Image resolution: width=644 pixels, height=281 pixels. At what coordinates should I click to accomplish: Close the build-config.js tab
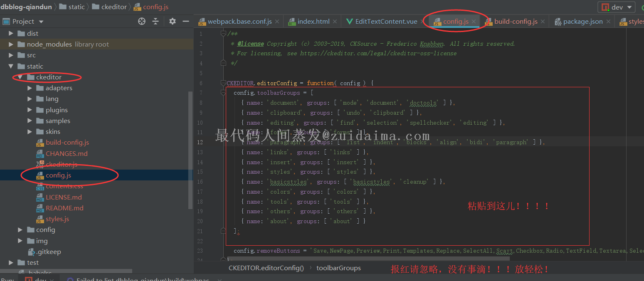[543, 22]
